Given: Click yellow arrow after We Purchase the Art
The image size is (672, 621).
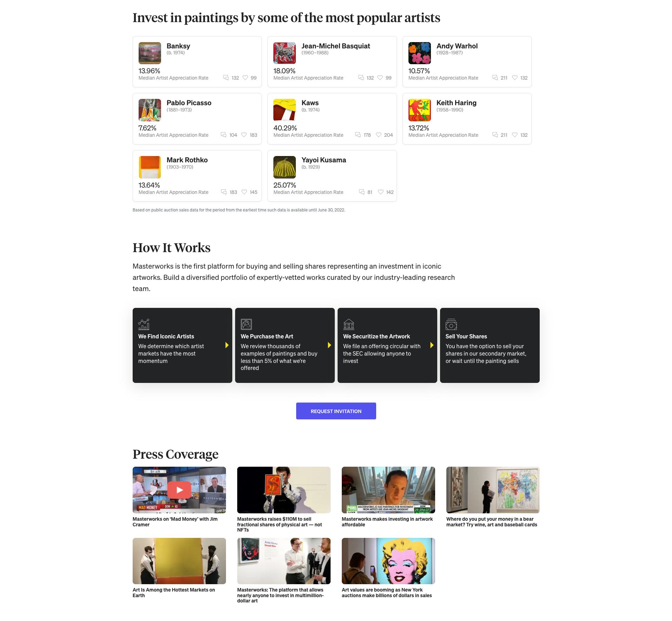Looking at the screenshot, I should [x=330, y=345].
